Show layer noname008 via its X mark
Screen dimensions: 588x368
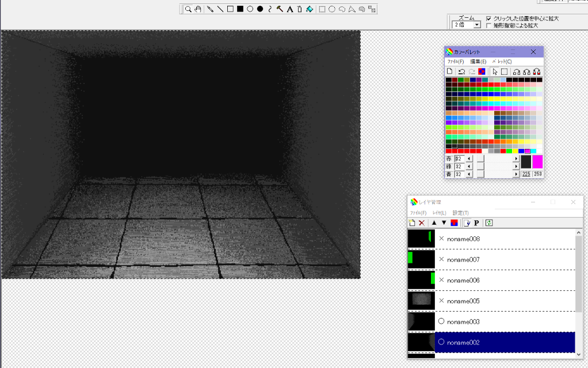click(x=441, y=239)
